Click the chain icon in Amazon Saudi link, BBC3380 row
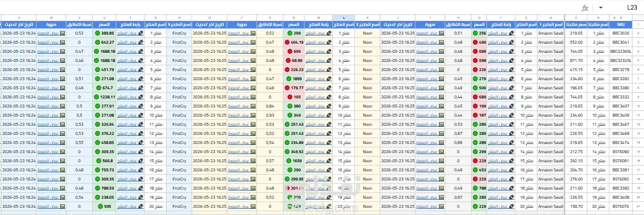The image size is (644, 215). (511, 88)
